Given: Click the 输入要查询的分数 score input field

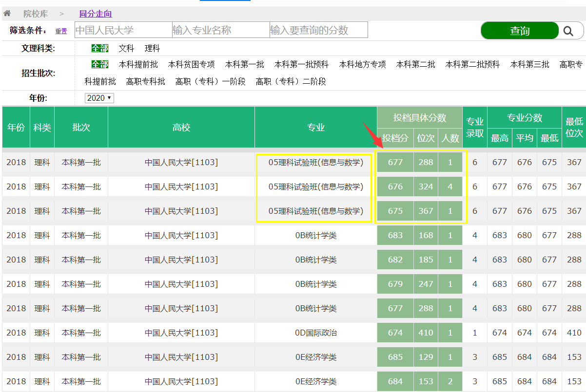Looking at the screenshot, I should pos(318,30).
